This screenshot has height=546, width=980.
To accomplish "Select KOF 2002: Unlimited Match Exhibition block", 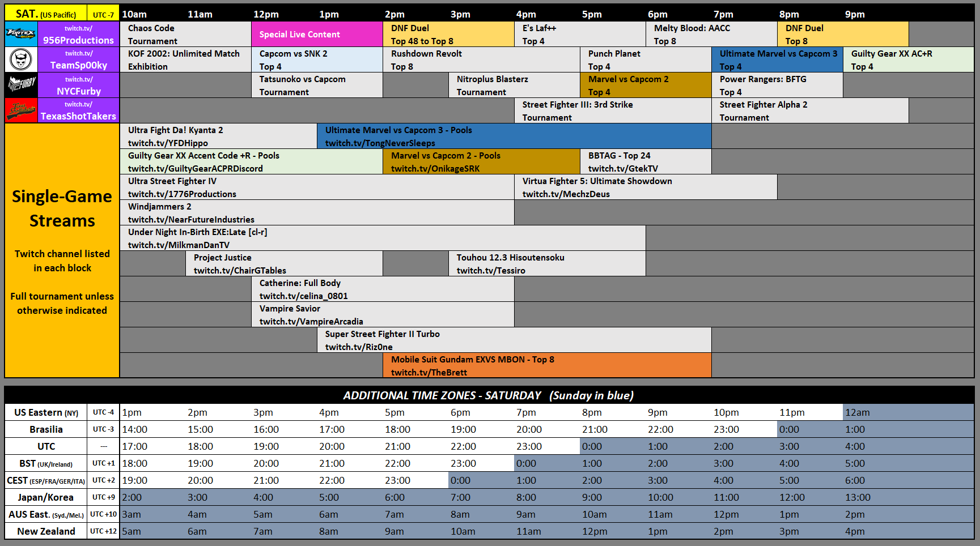I will pos(185,59).
